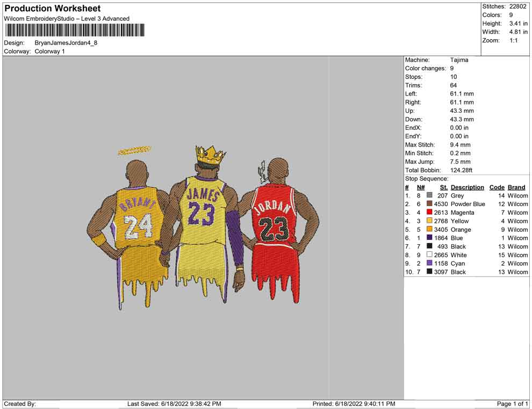Click the Magenta red swatch in stop 3
This screenshot has width=532, height=409.
(429, 212)
